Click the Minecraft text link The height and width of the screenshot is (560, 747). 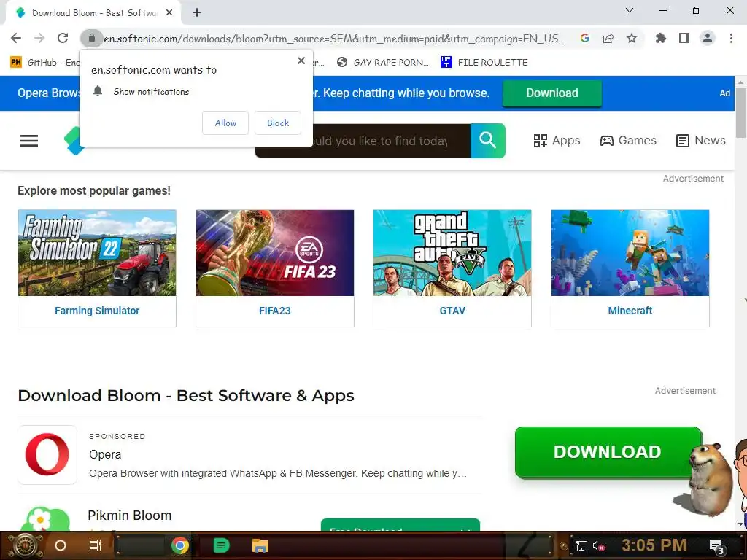[630, 311]
